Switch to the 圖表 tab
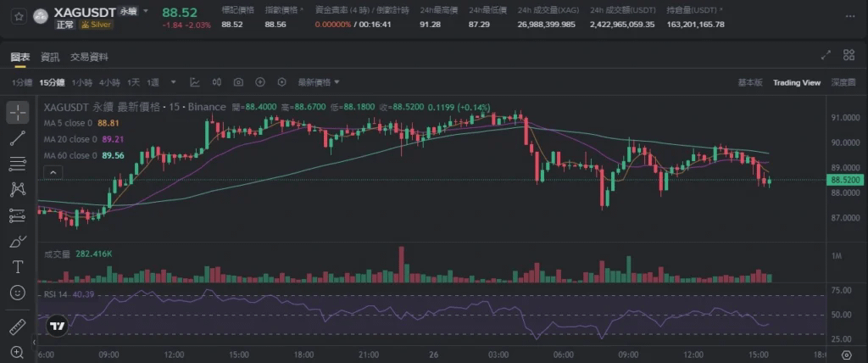This screenshot has width=868, height=363. point(20,57)
